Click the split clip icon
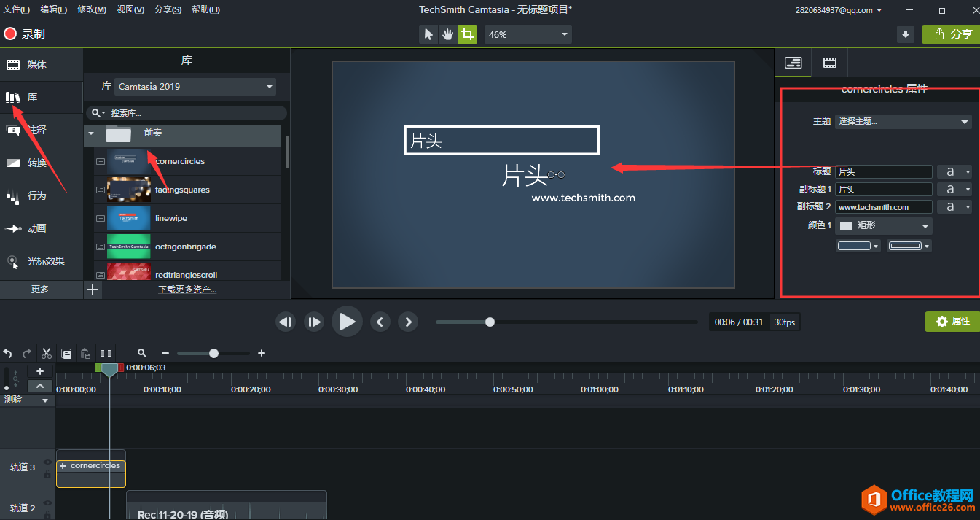980x520 pixels. coord(106,354)
